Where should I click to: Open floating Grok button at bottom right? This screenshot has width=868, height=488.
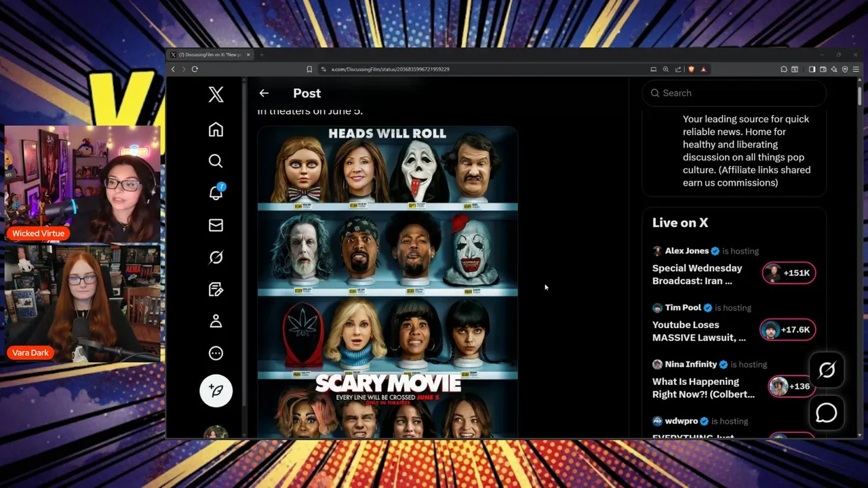(x=827, y=370)
